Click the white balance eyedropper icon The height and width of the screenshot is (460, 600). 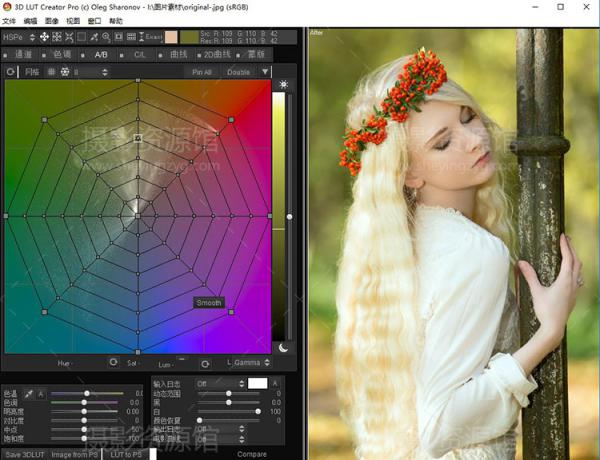29,394
